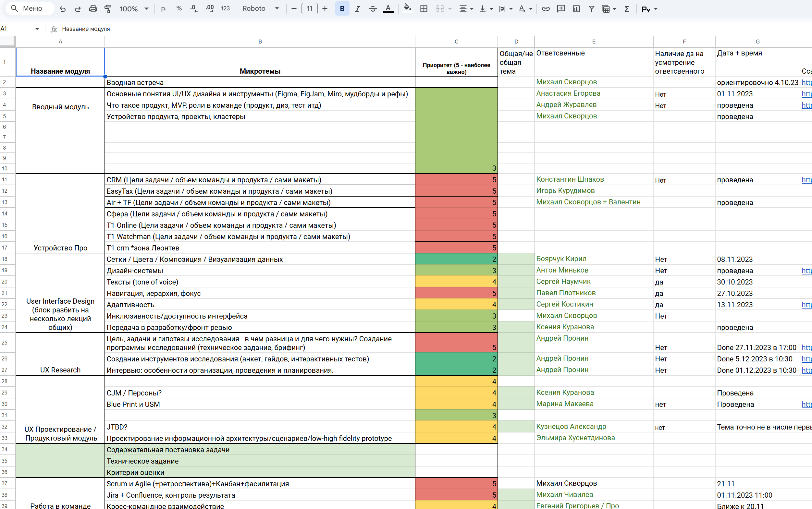Click the formula bar with Название модуля
This screenshot has width=812, height=509.
pyautogui.click(x=435, y=29)
